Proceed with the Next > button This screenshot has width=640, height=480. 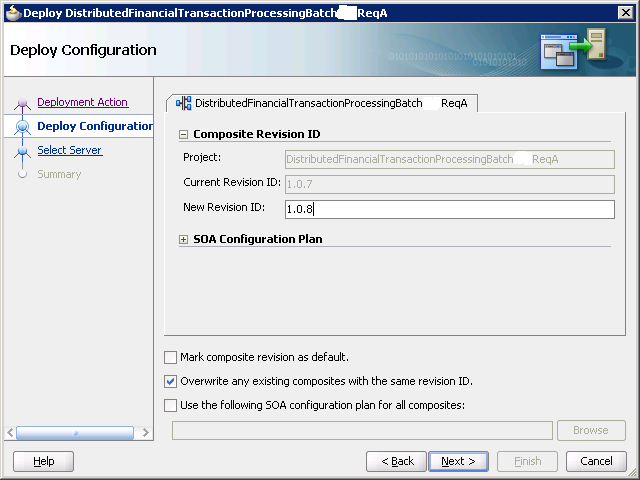[458, 461]
